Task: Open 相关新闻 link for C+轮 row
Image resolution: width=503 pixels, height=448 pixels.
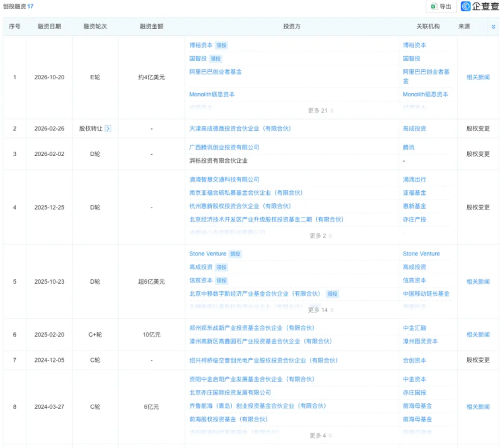Action: [x=478, y=335]
